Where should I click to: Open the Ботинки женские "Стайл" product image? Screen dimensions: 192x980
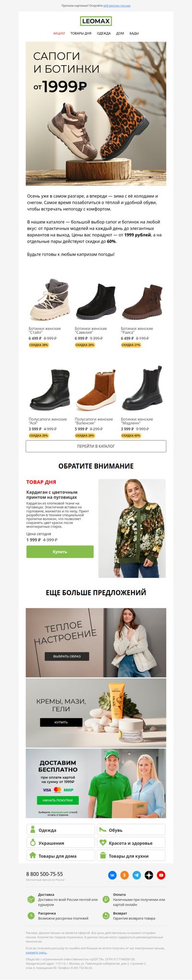pos(50,300)
